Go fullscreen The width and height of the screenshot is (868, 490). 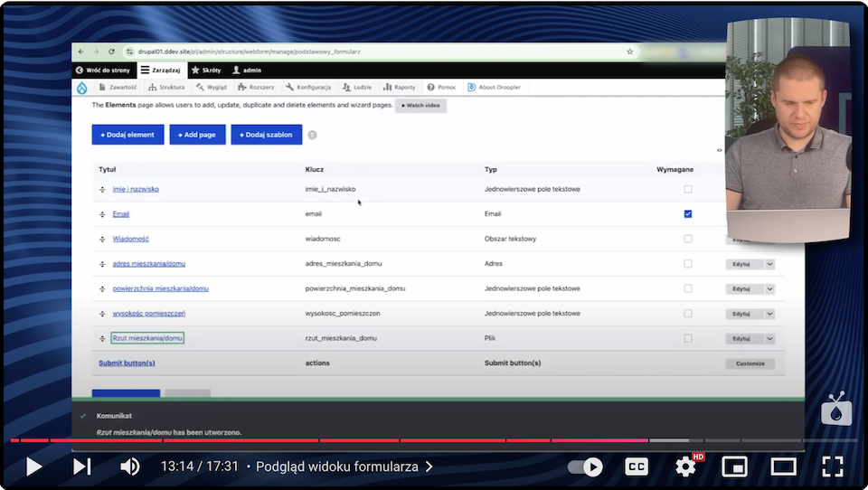click(x=832, y=466)
